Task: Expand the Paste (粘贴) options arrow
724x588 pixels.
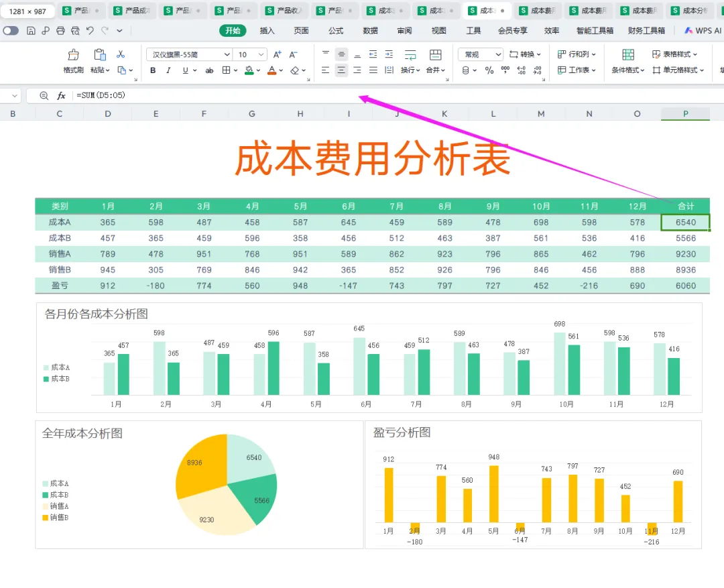Action: tap(107, 70)
